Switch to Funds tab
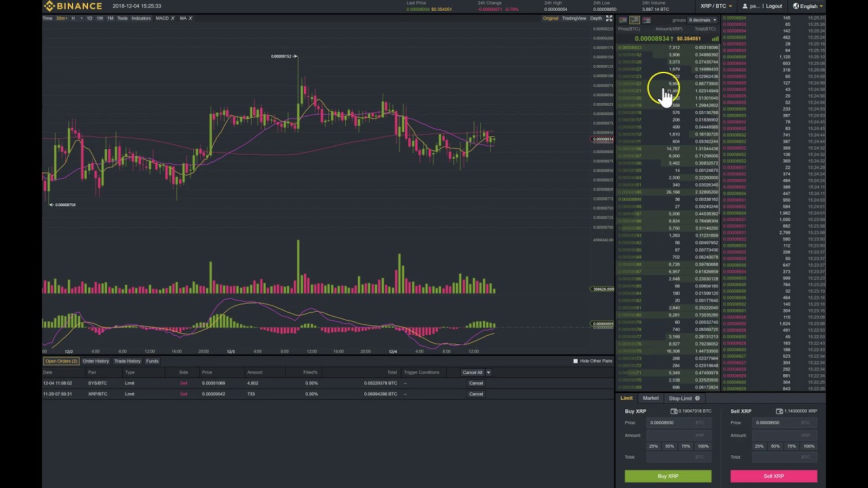Viewport: 868px width, 488px height. click(x=152, y=361)
